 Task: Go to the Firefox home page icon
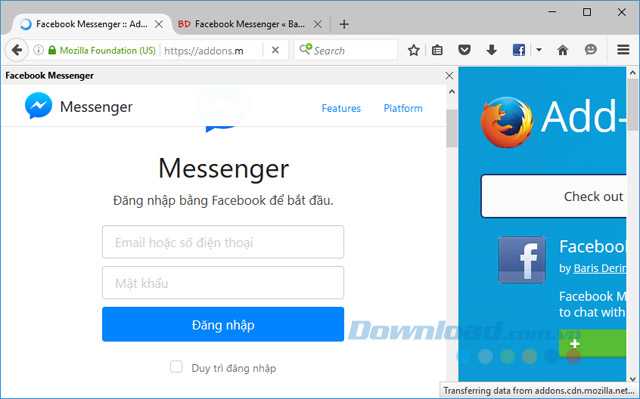562,50
